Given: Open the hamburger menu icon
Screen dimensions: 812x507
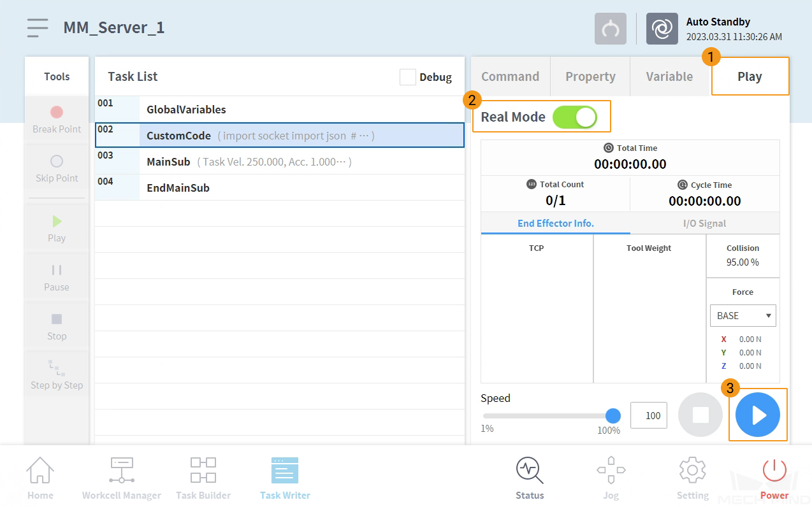Looking at the screenshot, I should (38, 28).
